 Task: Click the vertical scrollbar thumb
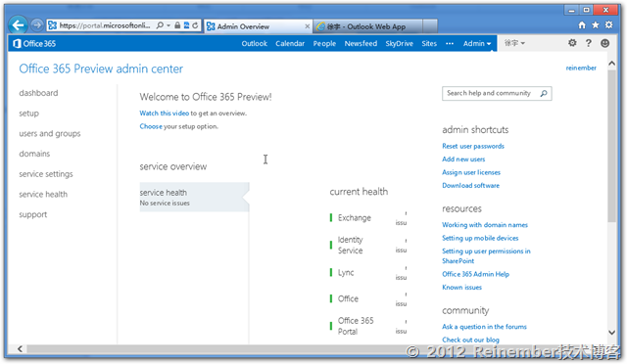(611, 146)
